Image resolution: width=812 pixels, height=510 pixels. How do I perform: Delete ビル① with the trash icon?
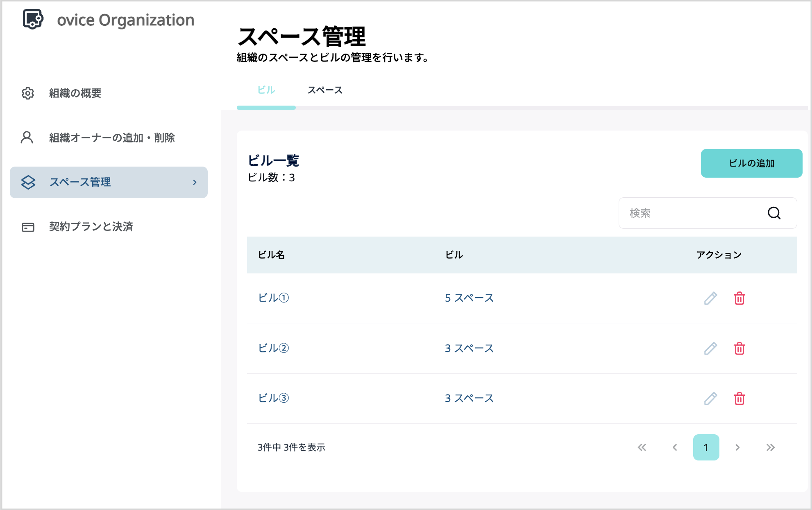(739, 298)
